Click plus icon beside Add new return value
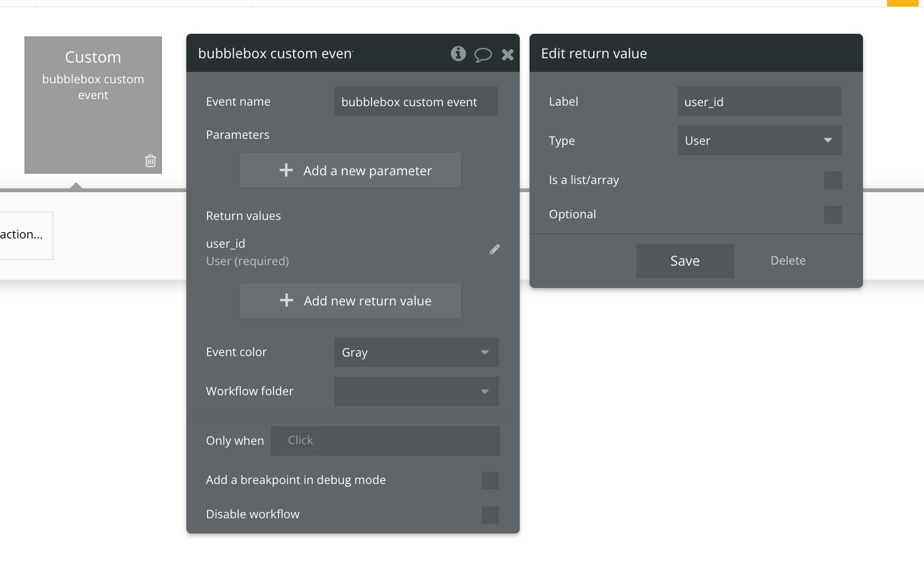This screenshot has height=564, width=924. pyautogui.click(x=286, y=301)
